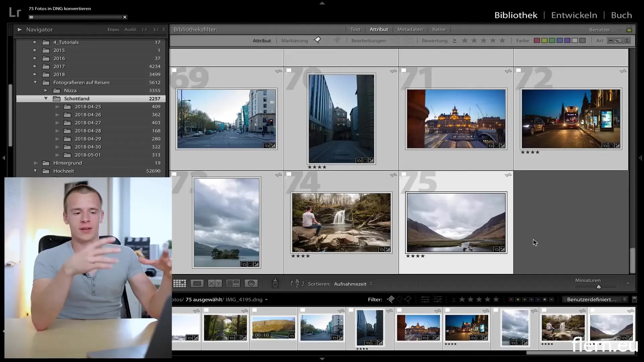Click Bibliothek menu item

516,15
